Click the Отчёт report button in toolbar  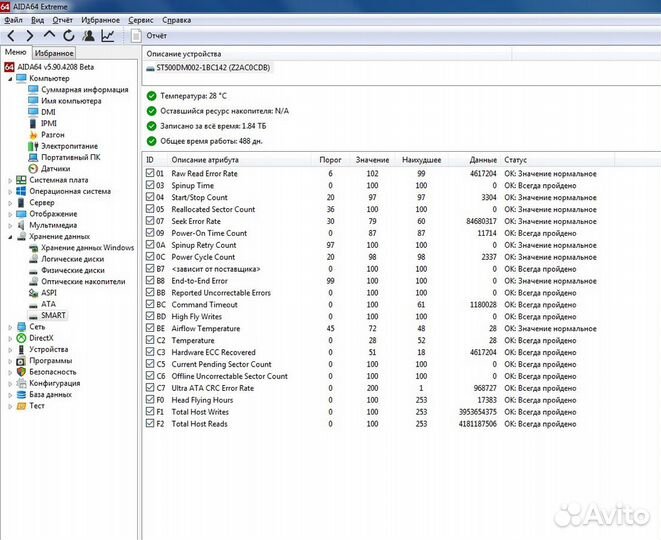149,35
